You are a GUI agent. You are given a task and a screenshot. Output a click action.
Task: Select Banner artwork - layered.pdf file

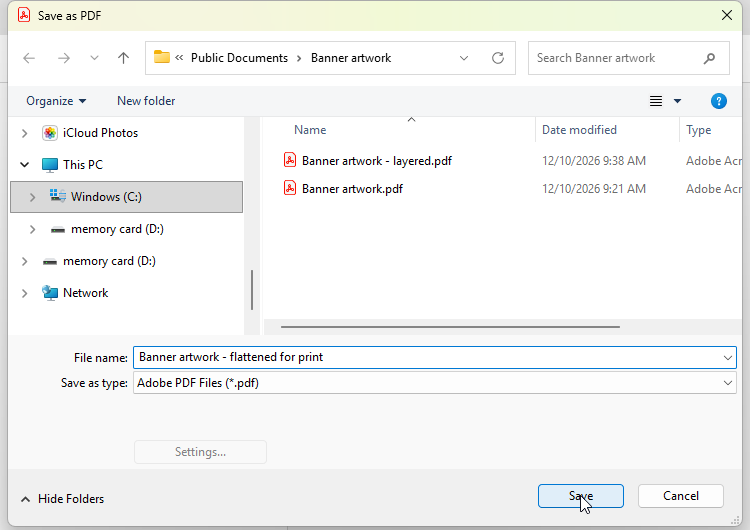pyautogui.click(x=376, y=161)
